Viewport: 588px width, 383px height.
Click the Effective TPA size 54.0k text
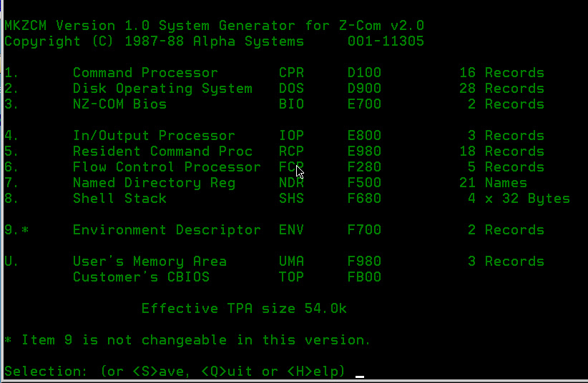pyautogui.click(x=244, y=309)
